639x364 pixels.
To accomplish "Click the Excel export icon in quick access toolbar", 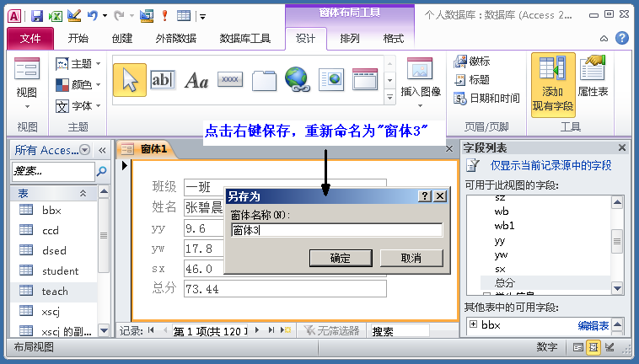I will coord(56,16).
